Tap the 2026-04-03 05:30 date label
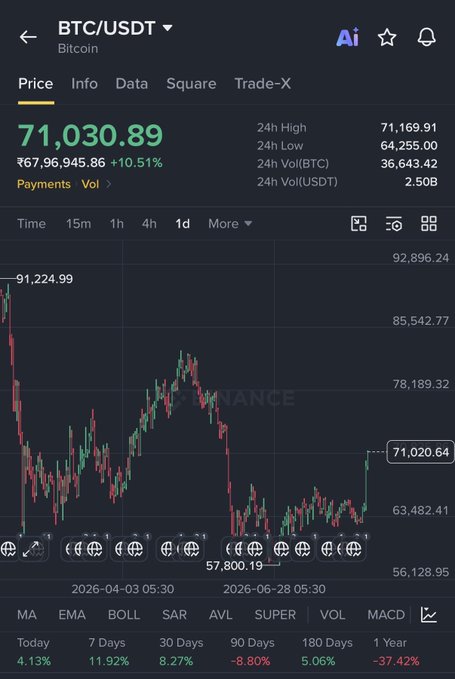The width and height of the screenshot is (455, 679). tap(123, 589)
